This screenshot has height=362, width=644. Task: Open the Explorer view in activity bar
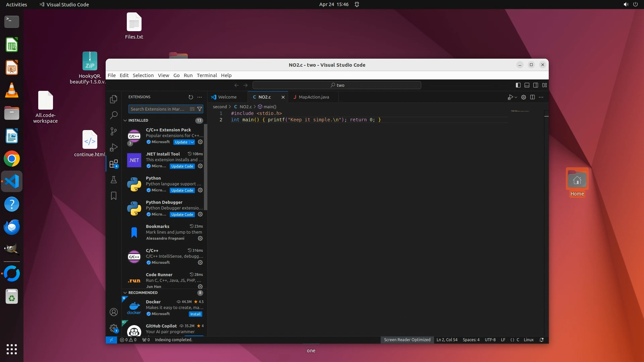(114, 99)
